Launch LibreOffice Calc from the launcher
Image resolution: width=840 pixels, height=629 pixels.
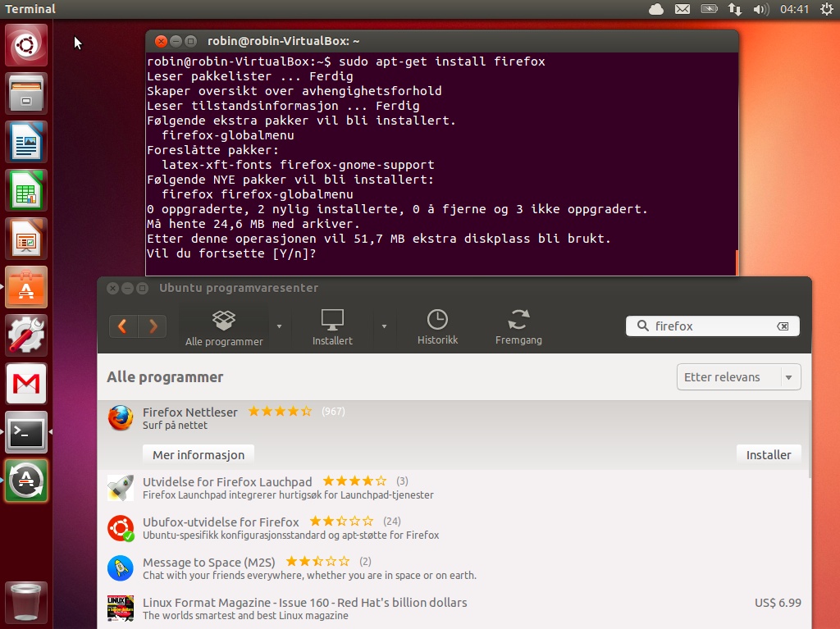pyautogui.click(x=26, y=190)
